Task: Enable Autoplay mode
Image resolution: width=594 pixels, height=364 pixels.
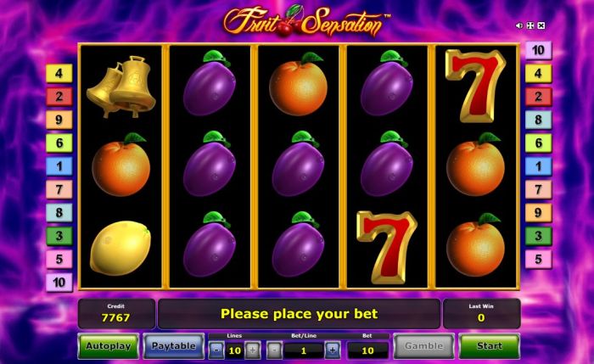Action: [109, 346]
